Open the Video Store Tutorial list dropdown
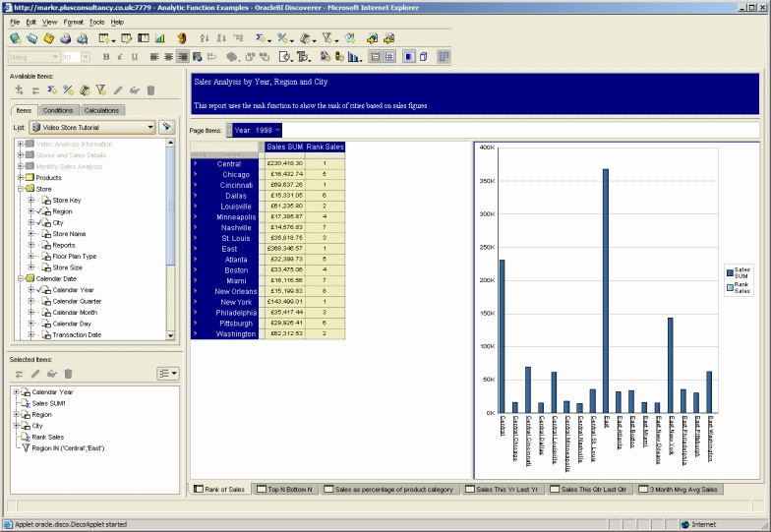Screen dimensions: 771x532 pyautogui.click(x=150, y=127)
